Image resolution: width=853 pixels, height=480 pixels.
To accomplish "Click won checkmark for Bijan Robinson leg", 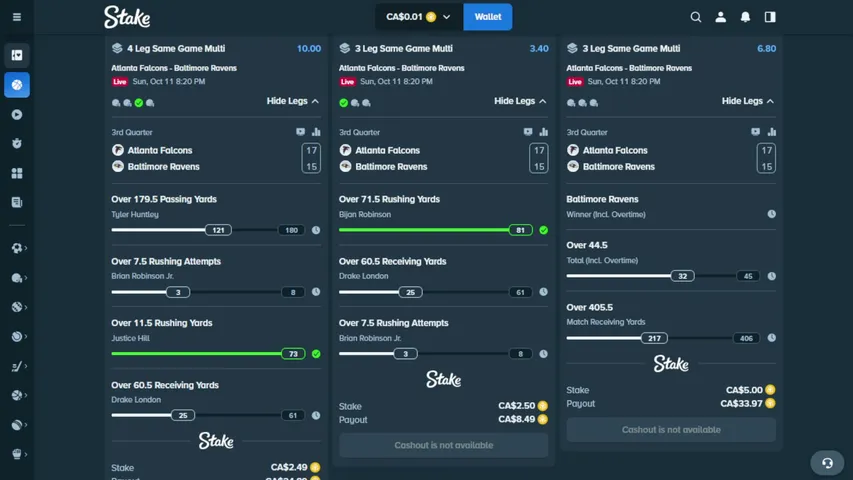I will tap(543, 230).
